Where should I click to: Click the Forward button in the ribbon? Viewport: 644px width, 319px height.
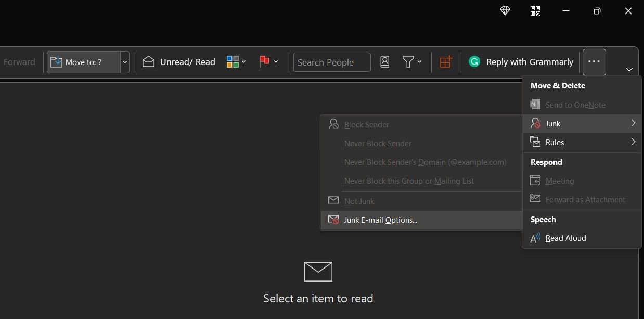19,62
